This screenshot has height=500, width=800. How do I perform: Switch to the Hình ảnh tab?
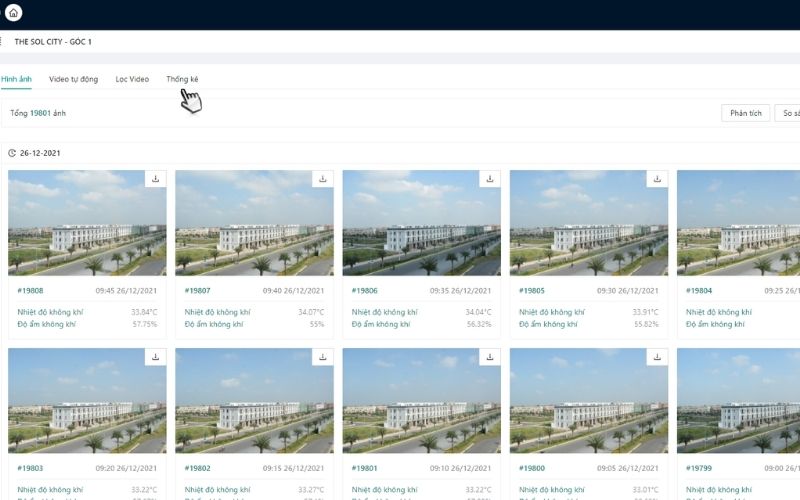click(16, 79)
